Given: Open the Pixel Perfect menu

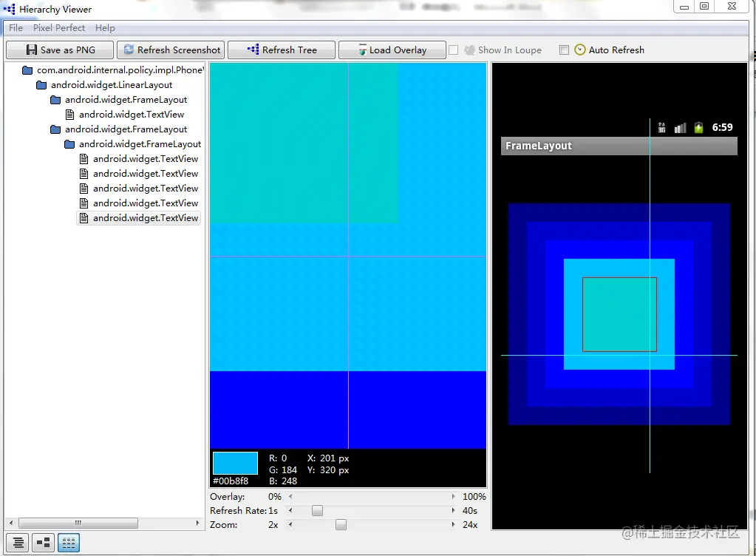Looking at the screenshot, I should [59, 28].
